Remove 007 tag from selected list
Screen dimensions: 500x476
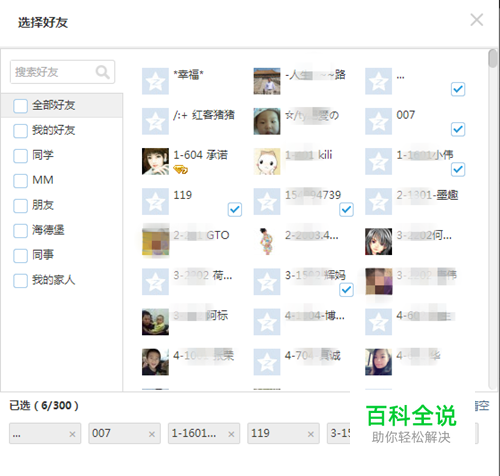[x=152, y=434]
